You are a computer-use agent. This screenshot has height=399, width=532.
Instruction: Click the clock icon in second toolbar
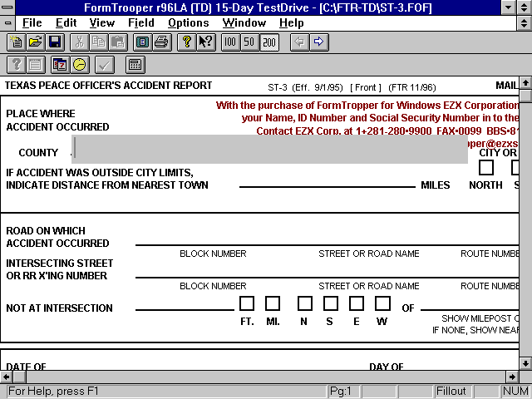tap(79, 64)
